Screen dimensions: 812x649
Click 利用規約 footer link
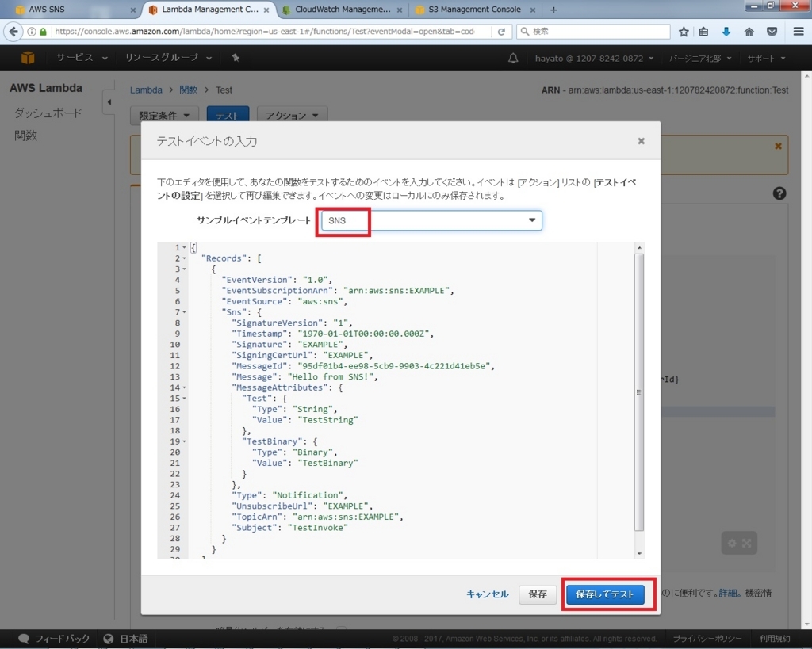775,639
